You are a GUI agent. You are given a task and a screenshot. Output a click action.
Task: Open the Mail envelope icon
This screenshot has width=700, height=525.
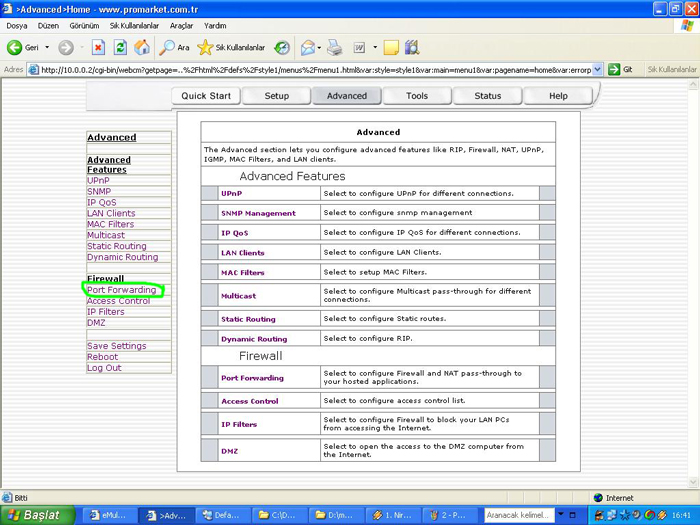(x=308, y=47)
